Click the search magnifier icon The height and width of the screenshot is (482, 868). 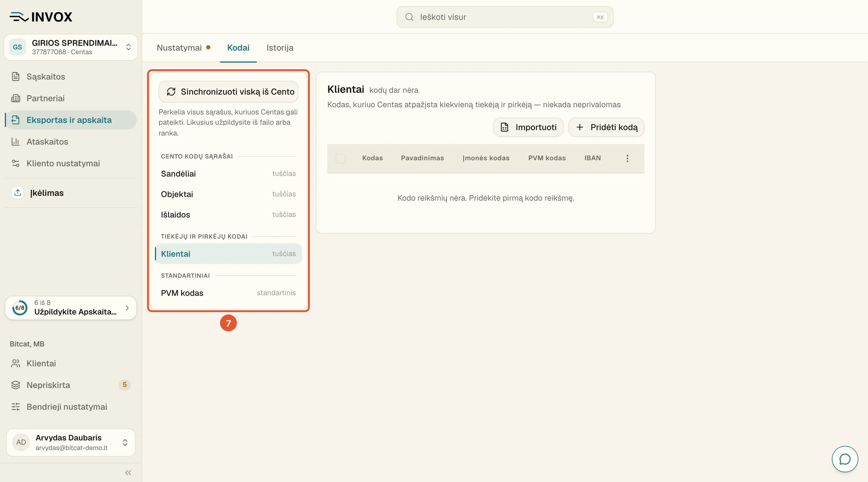point(409,17)
